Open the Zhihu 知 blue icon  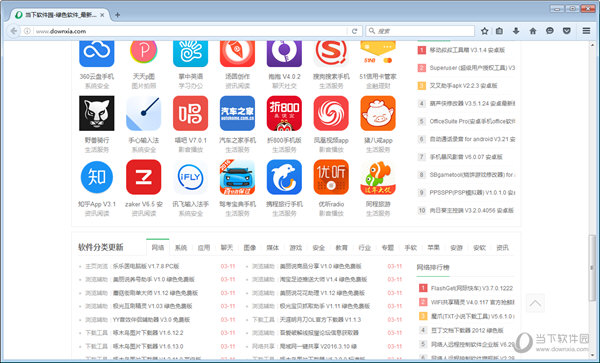point(96,177)
